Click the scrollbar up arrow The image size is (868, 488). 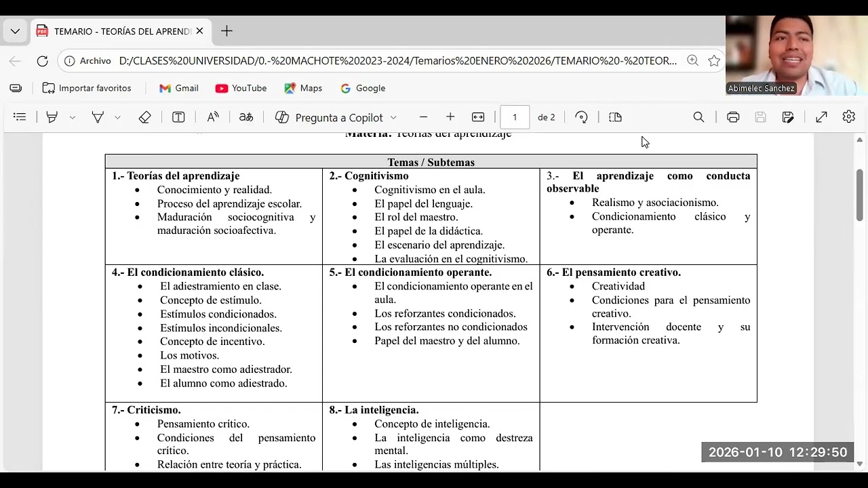tap(860, 140)
